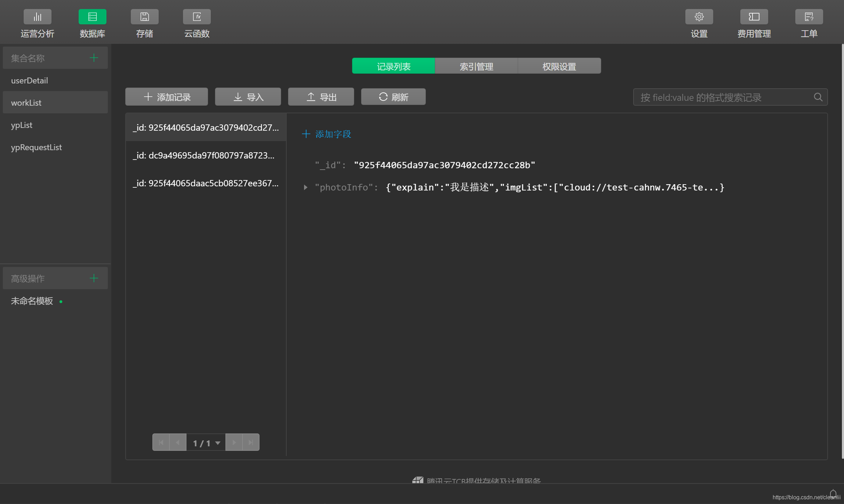Go to last page of records
This screenshot has width=844, height=504.
coord(251,442)
